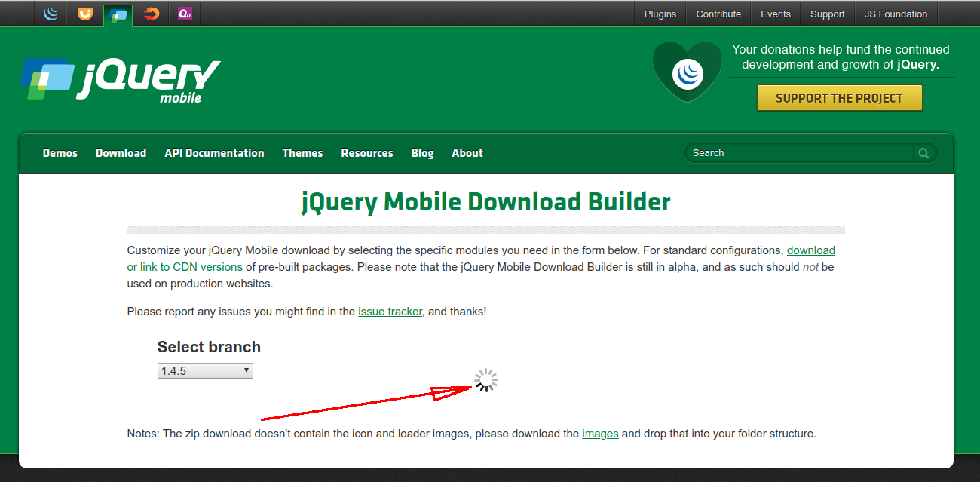Viewport: 980px width, 482px height.
Task: Visit the JS Foundation link
Action: [x=896, y=14]
